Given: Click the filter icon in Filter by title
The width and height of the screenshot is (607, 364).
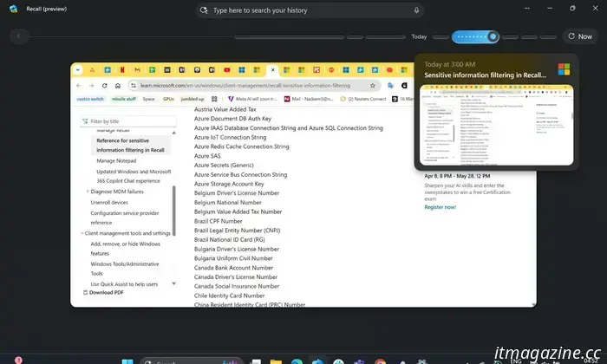Looking at the screenshot, I should (85, 121).
